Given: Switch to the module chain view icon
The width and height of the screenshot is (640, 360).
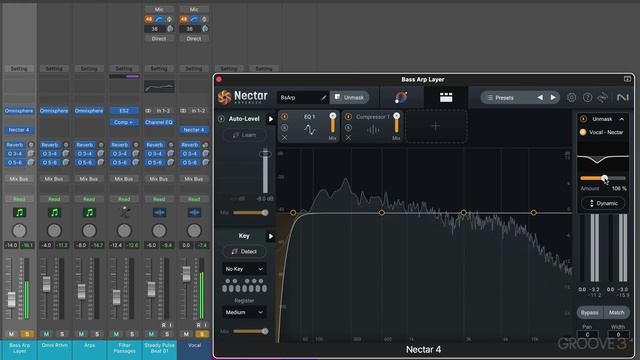Looking at the screenshot, I should pyautogui.click(x=446, y=97).
